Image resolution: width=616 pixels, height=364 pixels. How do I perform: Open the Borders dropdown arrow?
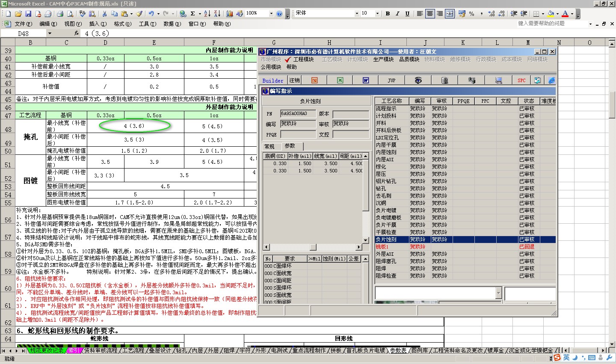click(x=543, y=14)
